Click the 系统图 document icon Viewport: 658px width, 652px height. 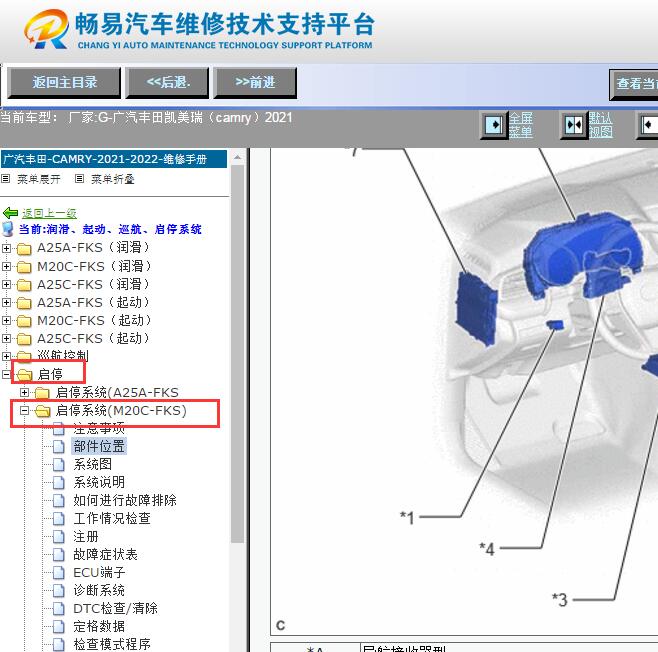(59, 464)
